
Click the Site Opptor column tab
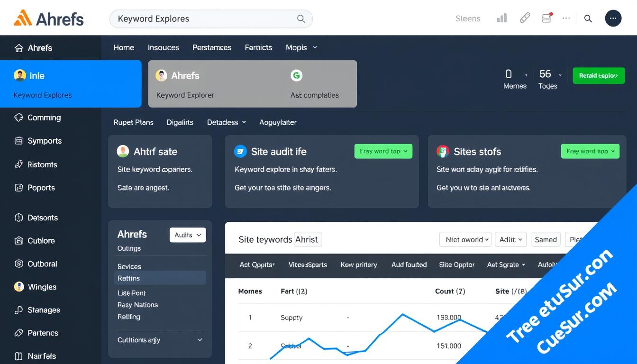click(456, 265)
